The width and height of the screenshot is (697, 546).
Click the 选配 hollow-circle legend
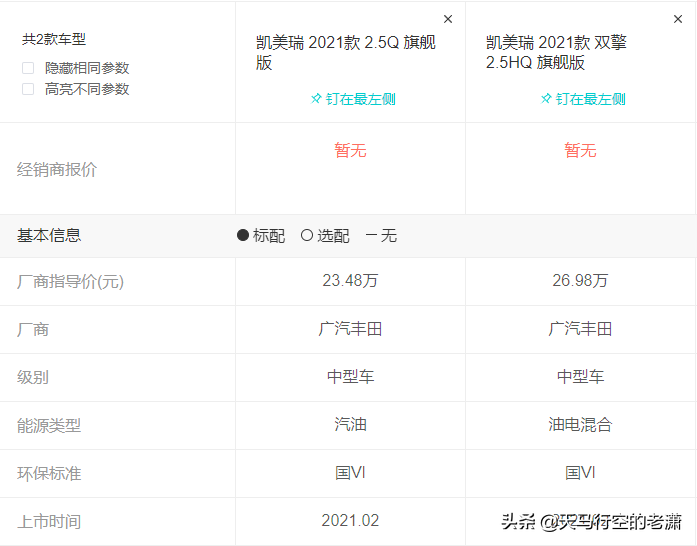coord(325,235)
